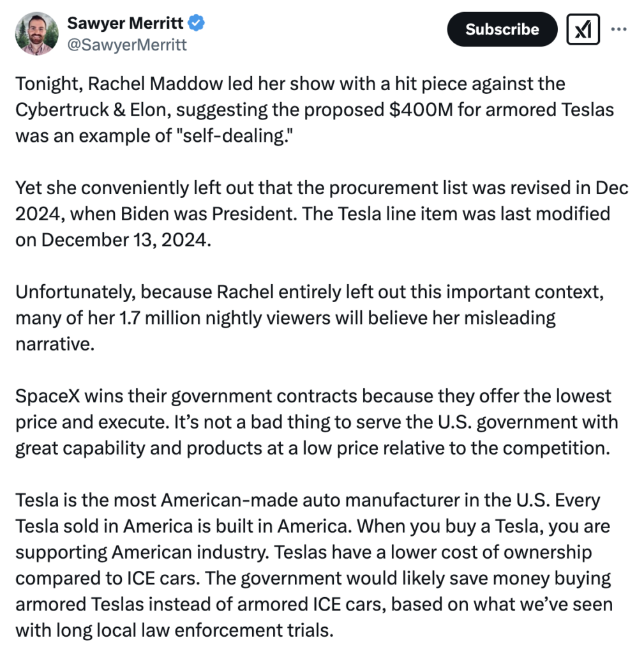
Task: Open Sawyer Merritt's profile picture
Action: coord(36,33)
